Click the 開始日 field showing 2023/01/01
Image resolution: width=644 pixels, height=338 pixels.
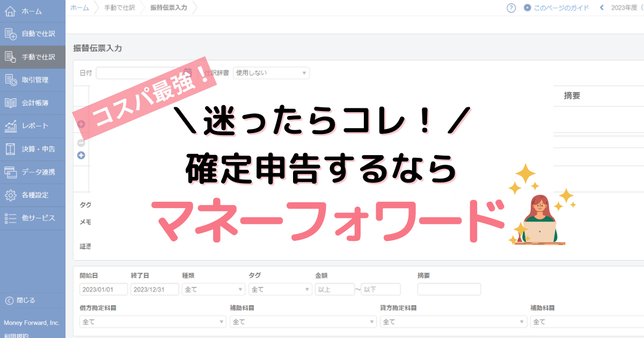104,289
